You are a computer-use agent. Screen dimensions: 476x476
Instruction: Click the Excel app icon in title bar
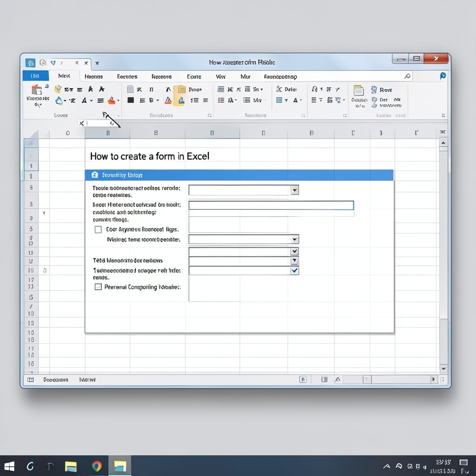tap(30, 63)
